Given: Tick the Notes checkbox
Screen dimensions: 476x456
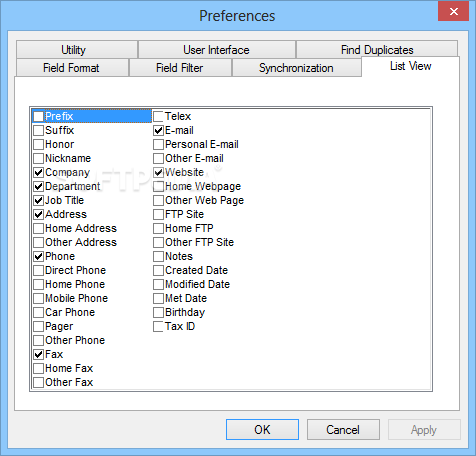Looking at the screenshot, I should pyautogui.click(x=158, y=256).
